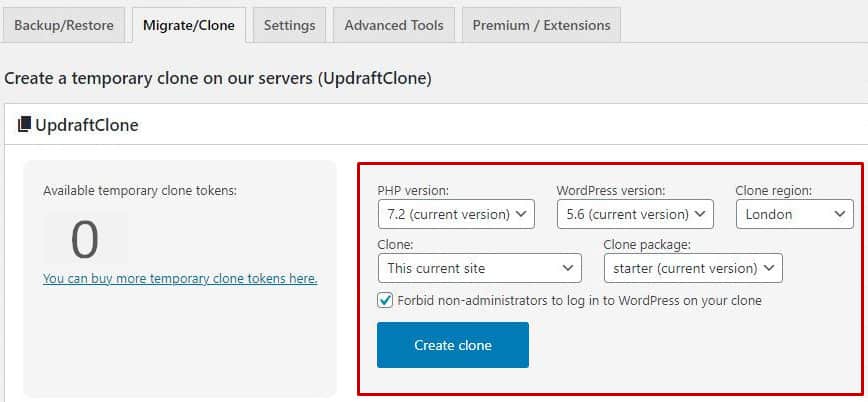Viewport: 868px width, 402px height.
Task: Click the Create clone button
Action: 453,345
